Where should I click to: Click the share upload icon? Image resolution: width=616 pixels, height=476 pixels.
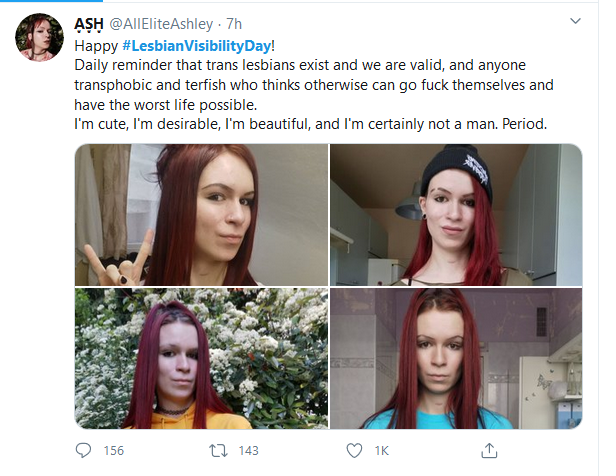coord(489,450)
